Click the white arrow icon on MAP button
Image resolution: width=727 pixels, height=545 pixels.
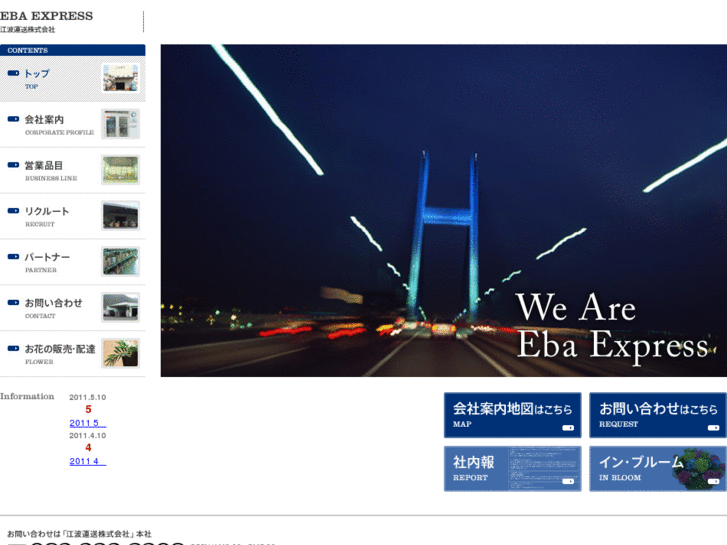(x=568, y=428)
